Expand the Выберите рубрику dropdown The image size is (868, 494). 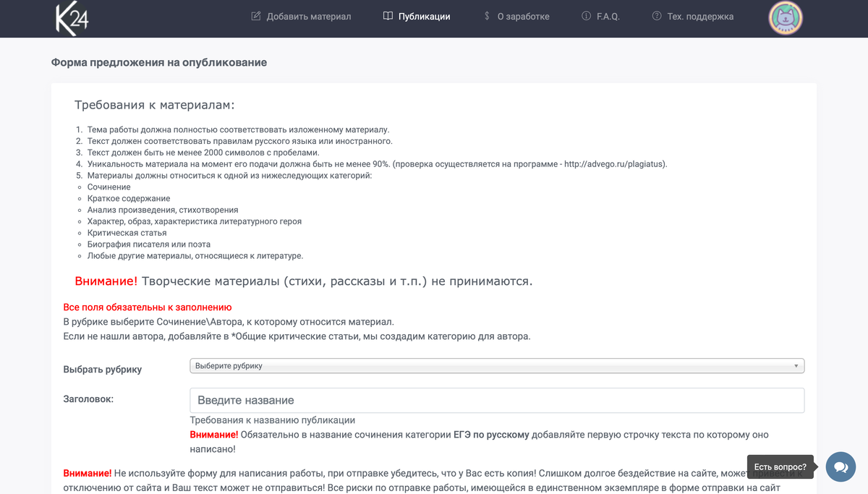(x=497, y=366)
